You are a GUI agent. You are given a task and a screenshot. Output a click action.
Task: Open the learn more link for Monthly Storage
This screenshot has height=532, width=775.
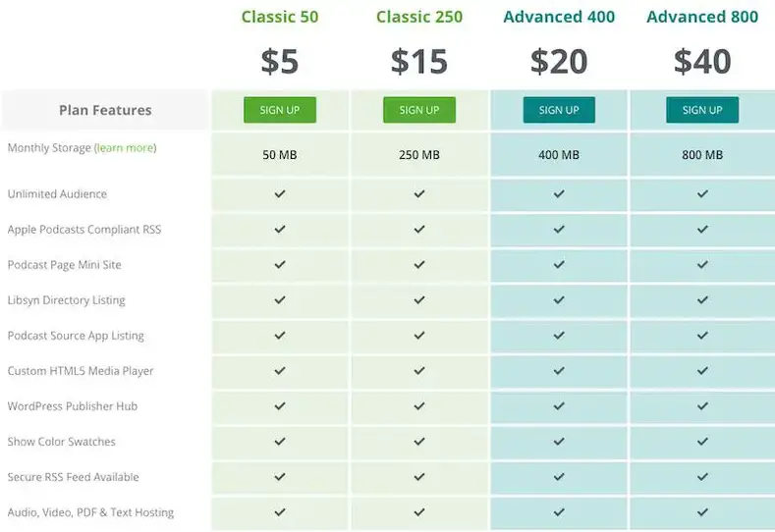click(126, 147)
